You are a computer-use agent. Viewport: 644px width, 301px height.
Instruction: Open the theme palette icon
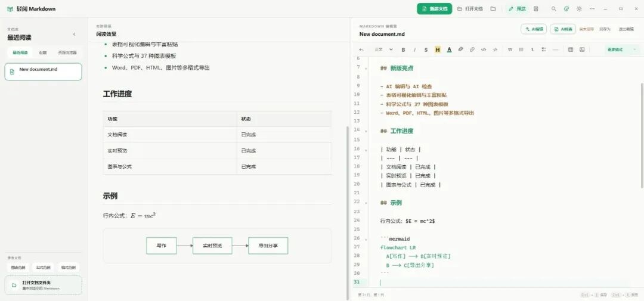coord(566,8)
